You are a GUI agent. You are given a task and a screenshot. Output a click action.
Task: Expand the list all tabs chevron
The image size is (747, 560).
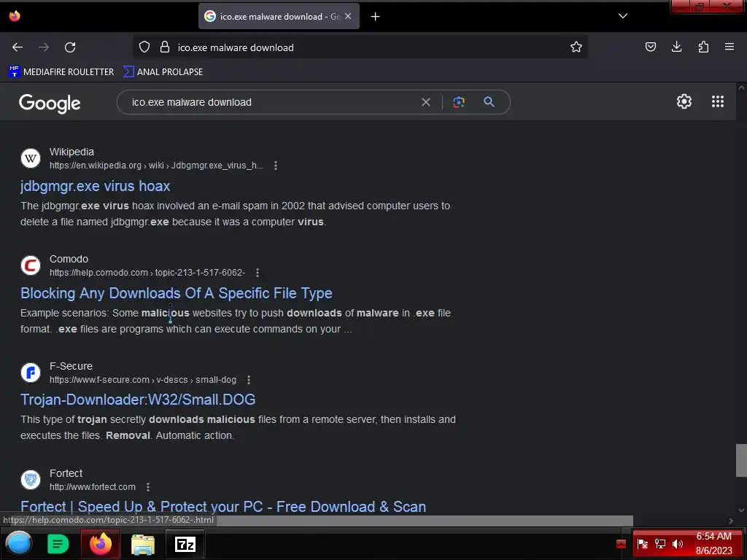click(x=623, y=16)
